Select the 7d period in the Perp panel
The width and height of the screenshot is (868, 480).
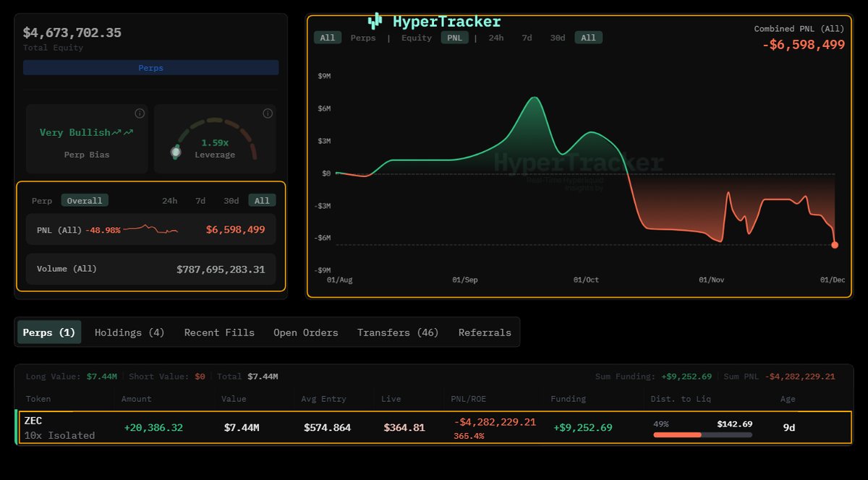pos(200,201)
